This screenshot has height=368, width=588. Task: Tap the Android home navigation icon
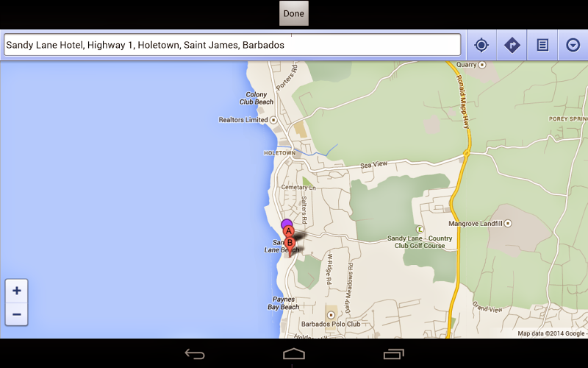point(293,354)
